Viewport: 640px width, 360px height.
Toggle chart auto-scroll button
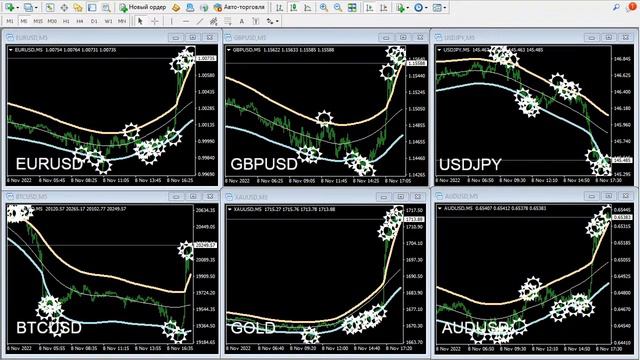369,7
